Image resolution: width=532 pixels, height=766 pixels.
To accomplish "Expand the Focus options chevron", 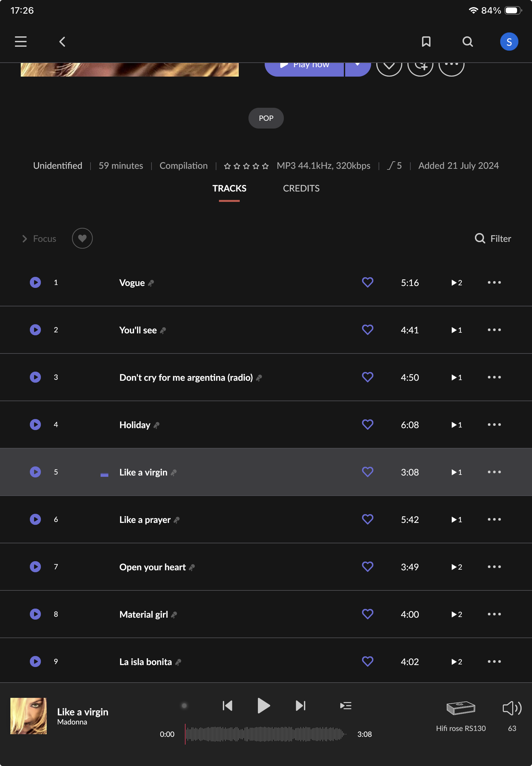I will click(x=25, y=239).
